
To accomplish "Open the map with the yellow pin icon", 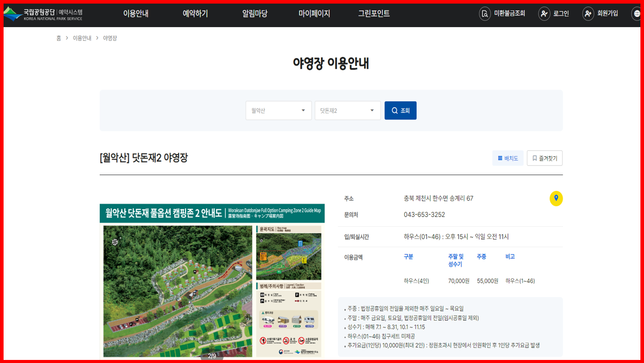I will click(556, 199).
